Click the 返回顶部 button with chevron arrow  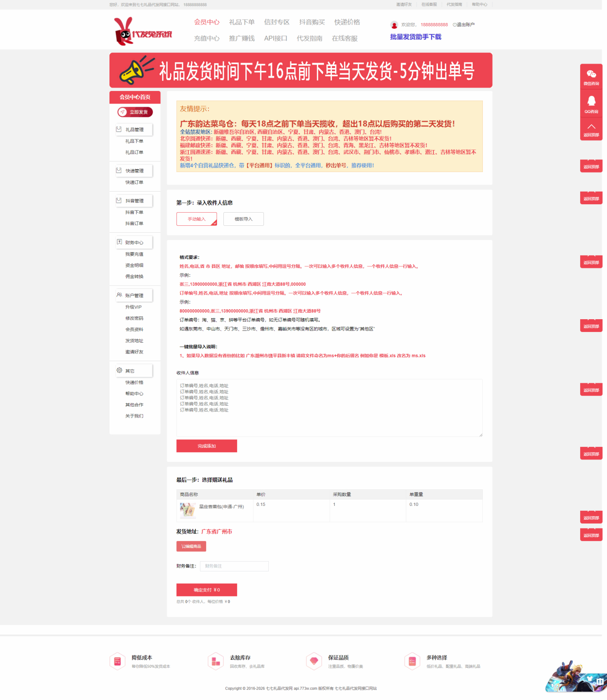(x=591, y=130)
